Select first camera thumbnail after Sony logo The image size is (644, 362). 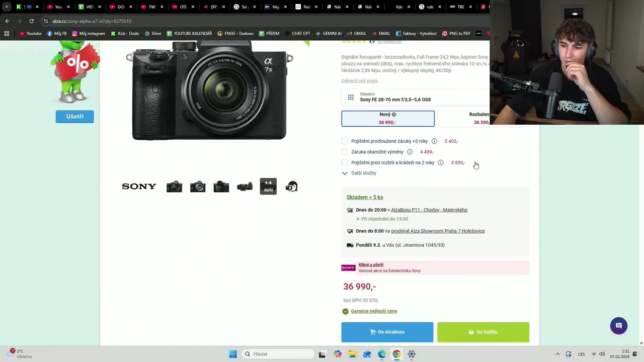pyautogui.click(x=174, y=187)
